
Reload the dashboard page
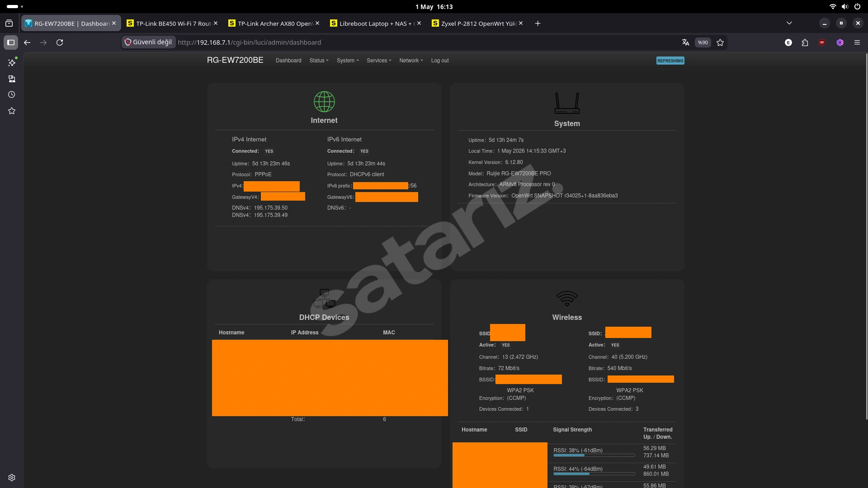click(x=60, y=42)
